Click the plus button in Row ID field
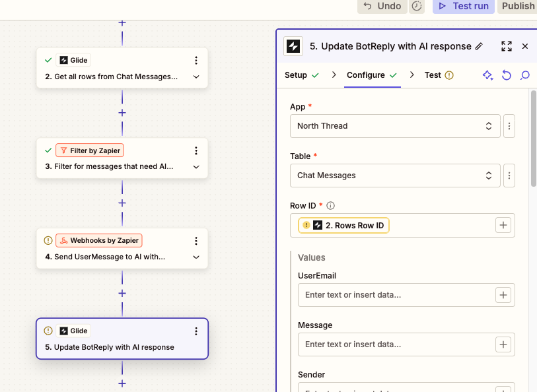The width and height of the screenshot is (537, 392). coord(503,225)
